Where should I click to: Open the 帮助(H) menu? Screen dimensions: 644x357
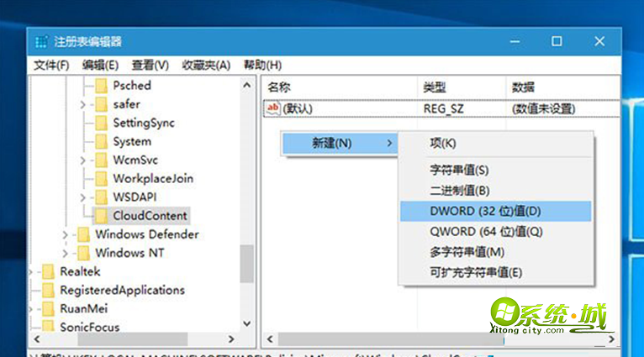click(x=263, y=65)
